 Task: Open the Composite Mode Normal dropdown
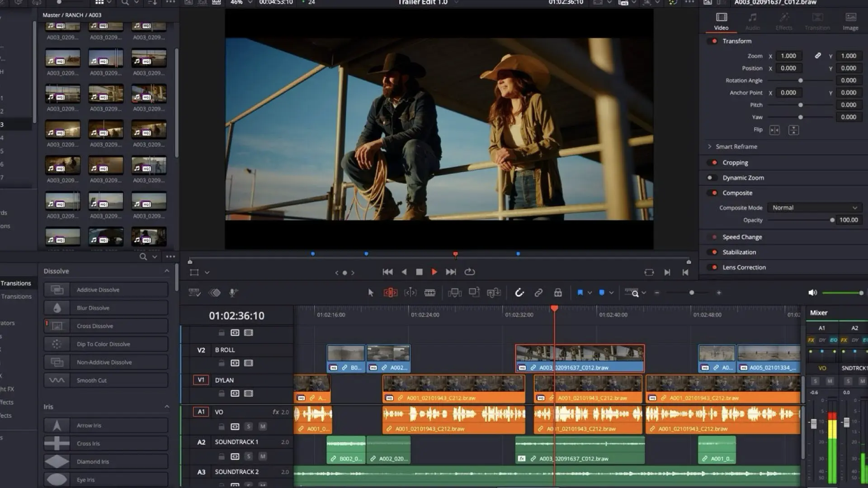tap(814, 208)
